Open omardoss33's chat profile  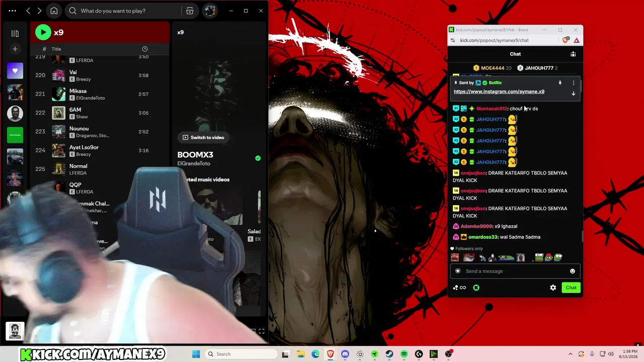[x=483, y=237]
